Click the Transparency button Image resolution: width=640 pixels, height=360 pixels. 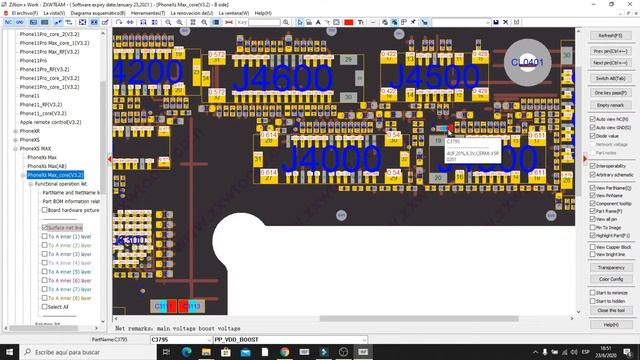tap(611, 267)
